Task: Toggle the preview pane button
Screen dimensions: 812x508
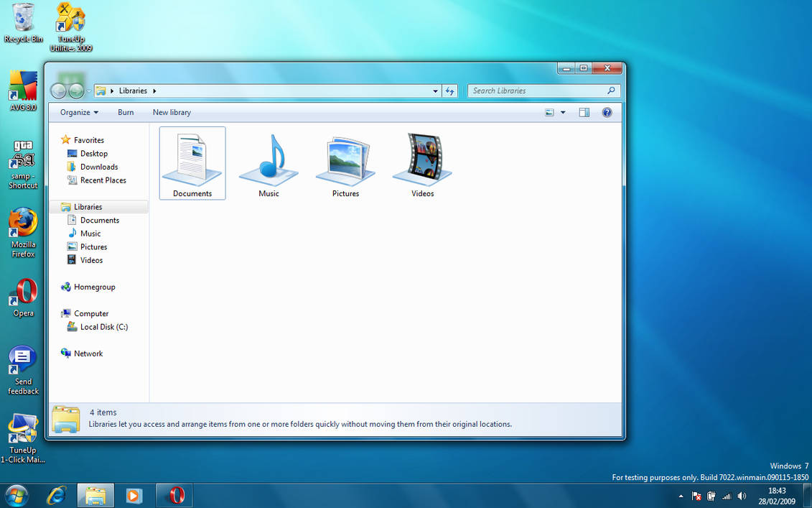Action: pos(584,113)
